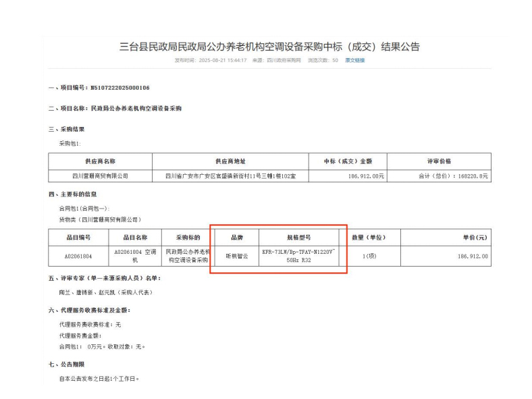Screen dimensions: 532x399
Task: Click the 规格型号 column header
Action: pyautogui.click(x=299, y=238)
